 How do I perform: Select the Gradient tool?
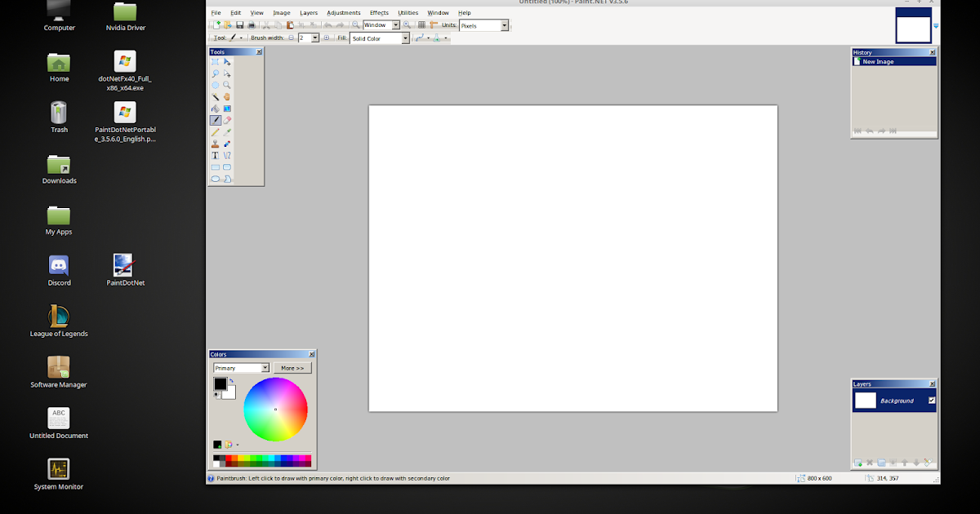(x=227, y=109)
